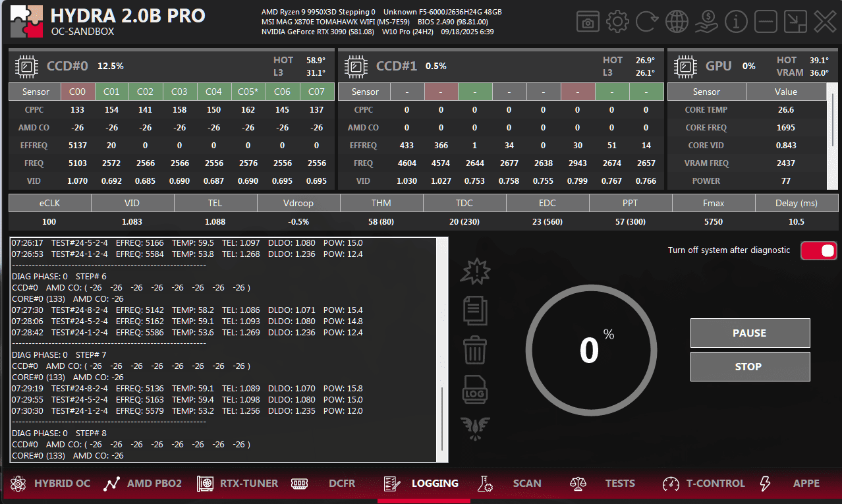Click the Delay (ms) header cell
The width and height of the screenshot is (842, 504).
coord(796,204)
